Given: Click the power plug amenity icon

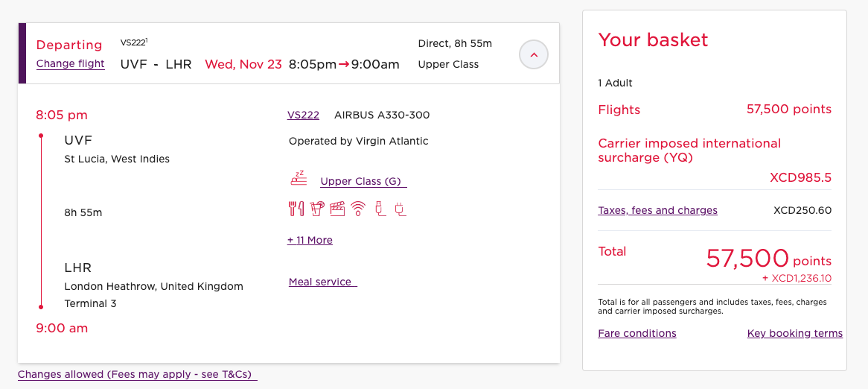Looking at the screenshot, I should click(401, 209).
